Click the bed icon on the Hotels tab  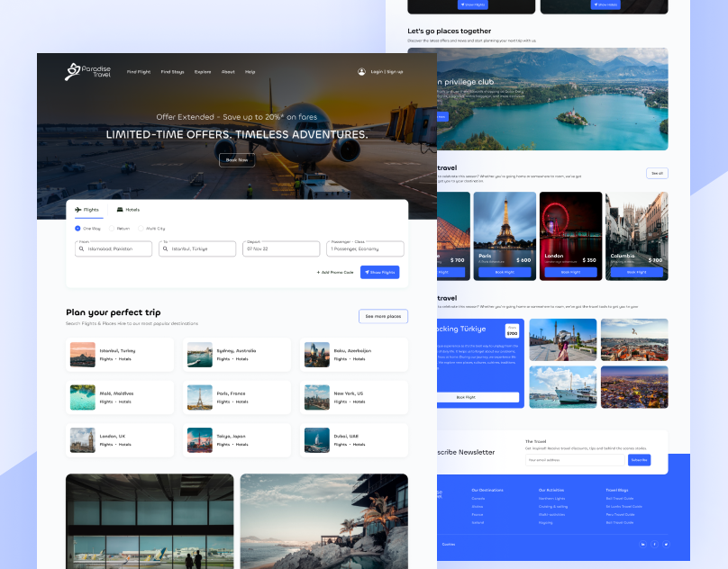120,210
